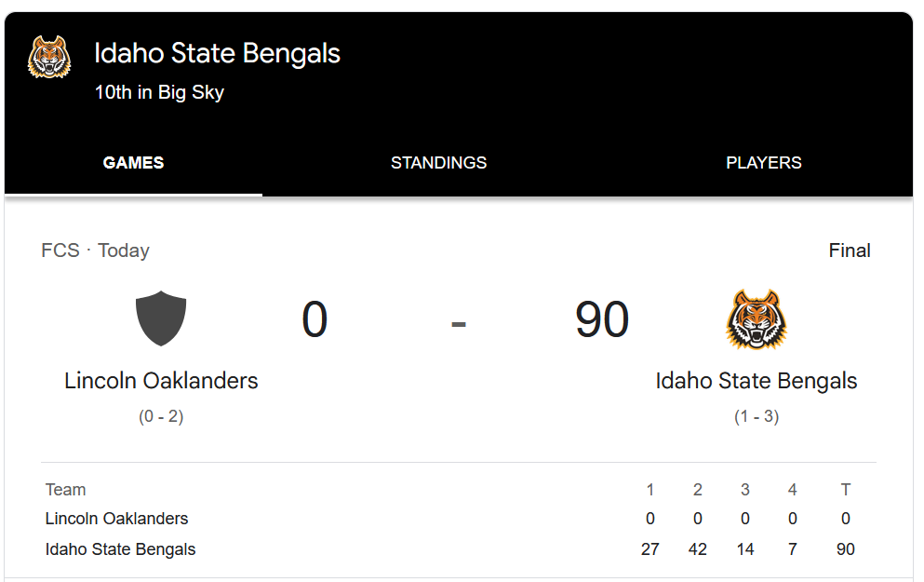
Task: Open Lincoln Oaklanders team name under shield
Action: point(161,381)
